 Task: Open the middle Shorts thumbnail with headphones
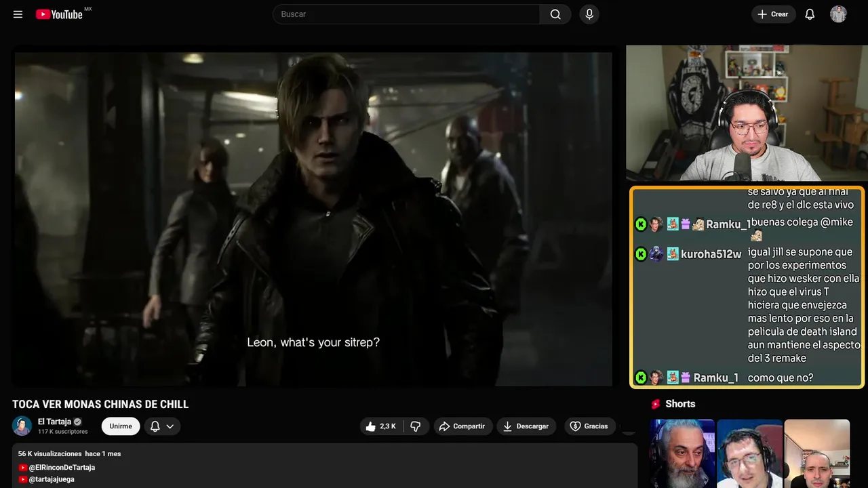[x=749, y=453]
